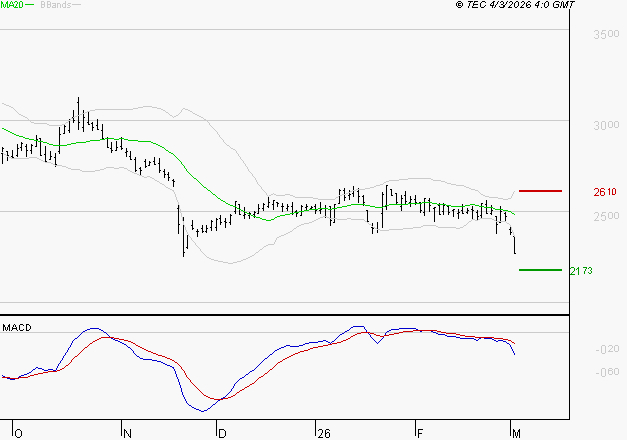The height and width of the screenshot is (440, 627).
Task: Click the MACD panel title
Action: tap(17, 328)
